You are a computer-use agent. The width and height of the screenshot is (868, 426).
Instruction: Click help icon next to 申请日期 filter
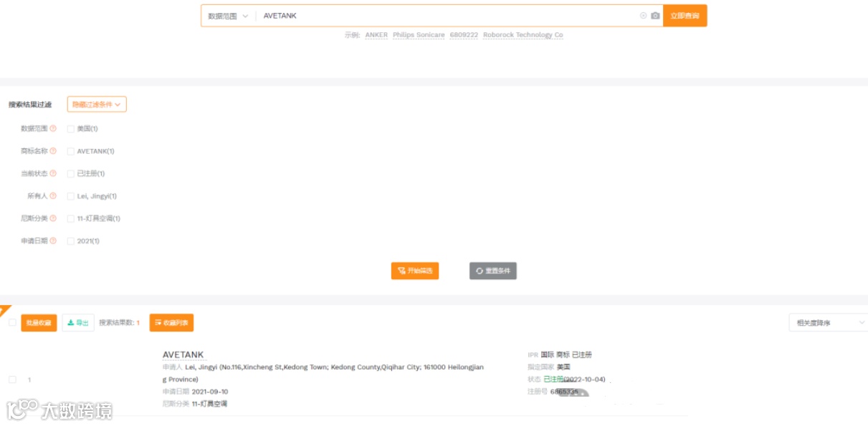tap(53, 241)
